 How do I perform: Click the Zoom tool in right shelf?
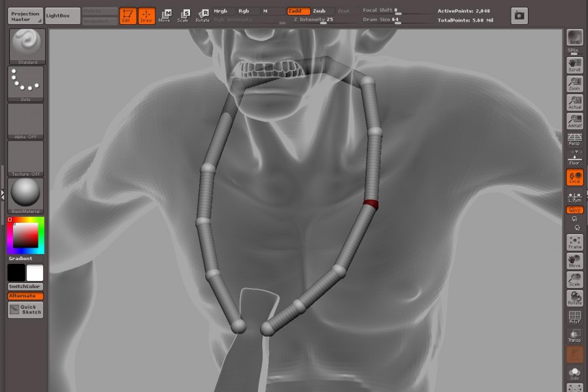(x=574, y=84)
